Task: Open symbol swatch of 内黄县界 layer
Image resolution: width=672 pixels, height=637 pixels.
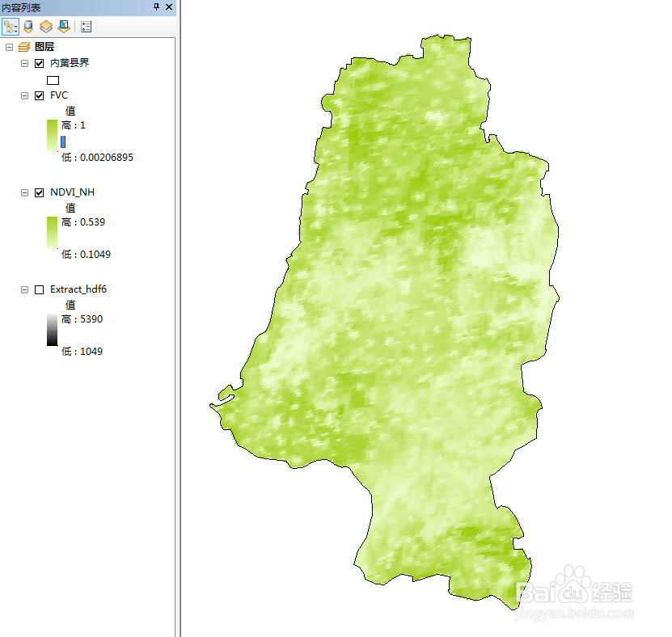Action: pyautogui.click(x=53, y=80)
